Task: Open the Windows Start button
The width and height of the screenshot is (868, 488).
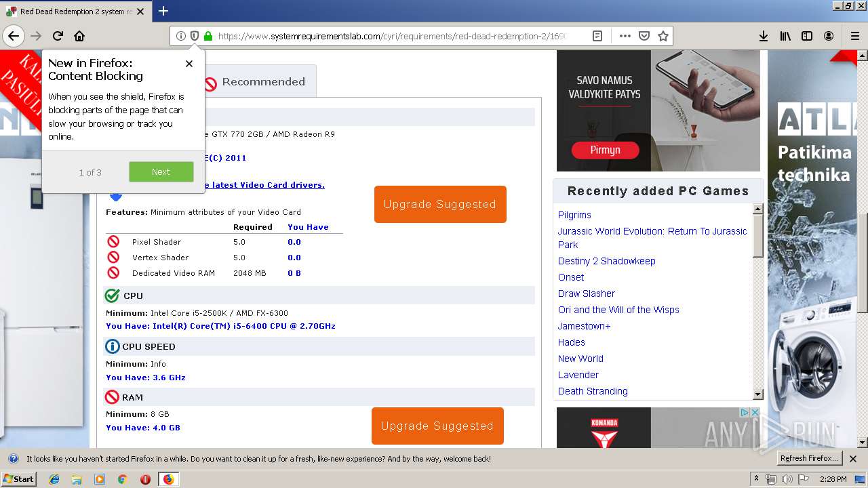Action: (x=18, y=479)
